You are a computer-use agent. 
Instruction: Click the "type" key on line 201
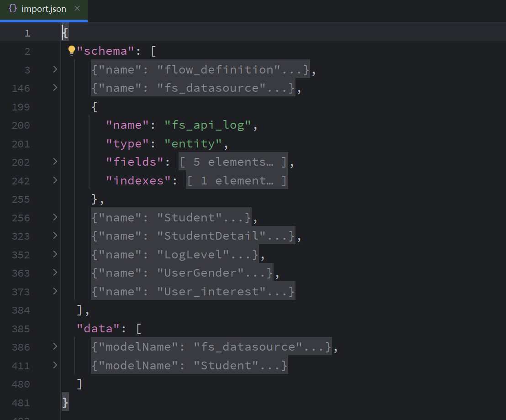coord(127,143)
